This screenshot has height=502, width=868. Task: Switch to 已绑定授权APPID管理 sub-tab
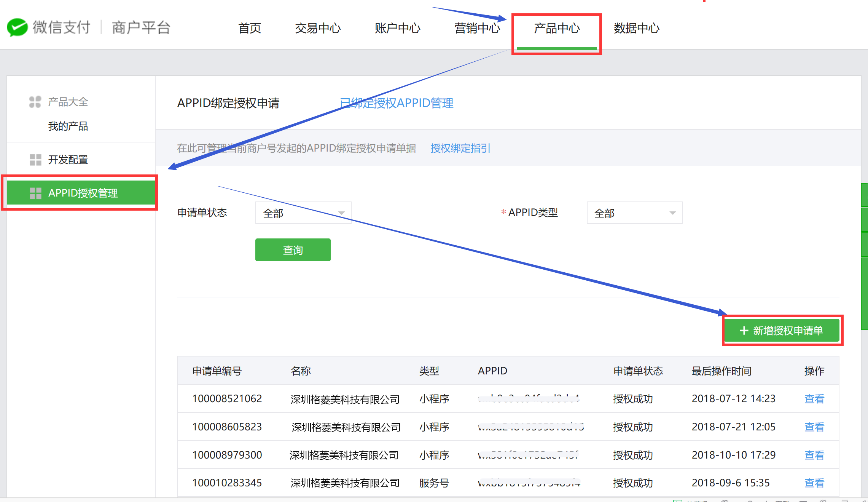(397, 103)
